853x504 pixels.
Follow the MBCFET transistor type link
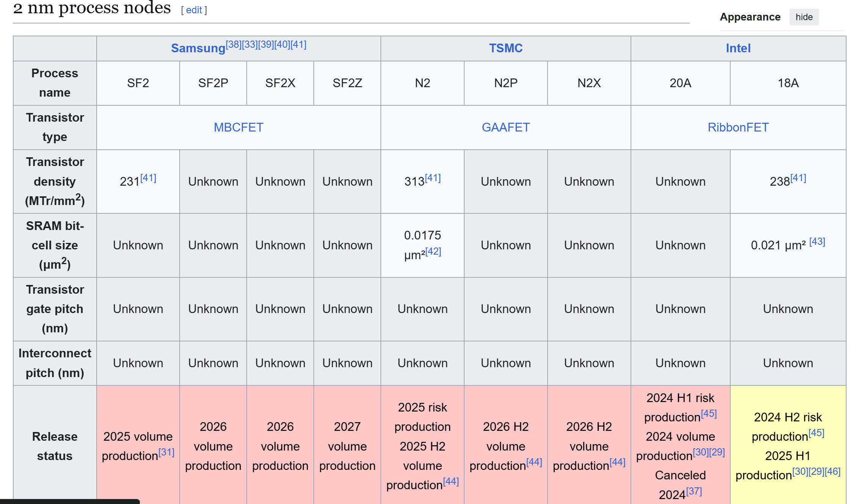(x=238, y=127)
